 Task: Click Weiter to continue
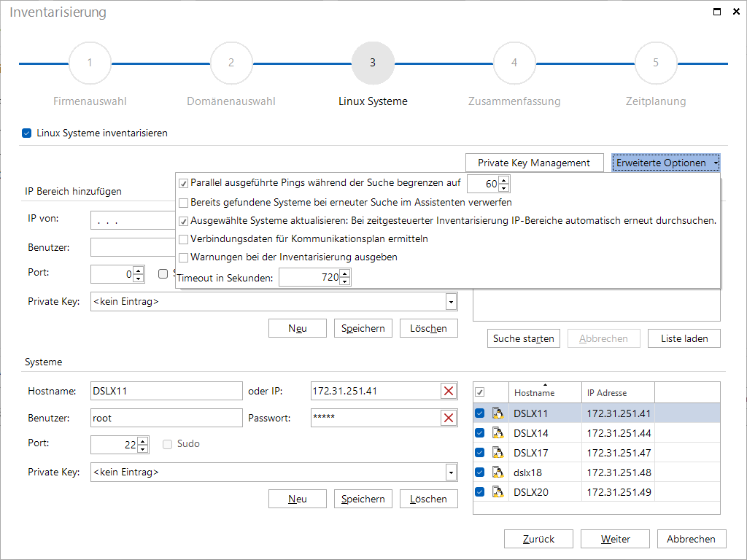tap(615, 539)
